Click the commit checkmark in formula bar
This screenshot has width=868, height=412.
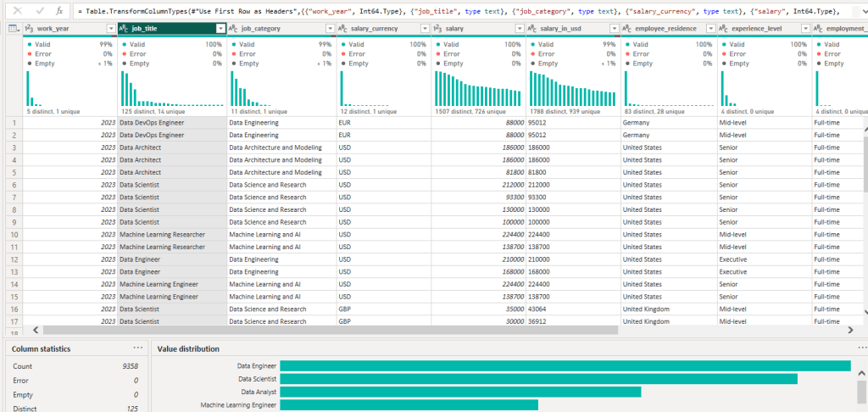coord(38,12)
